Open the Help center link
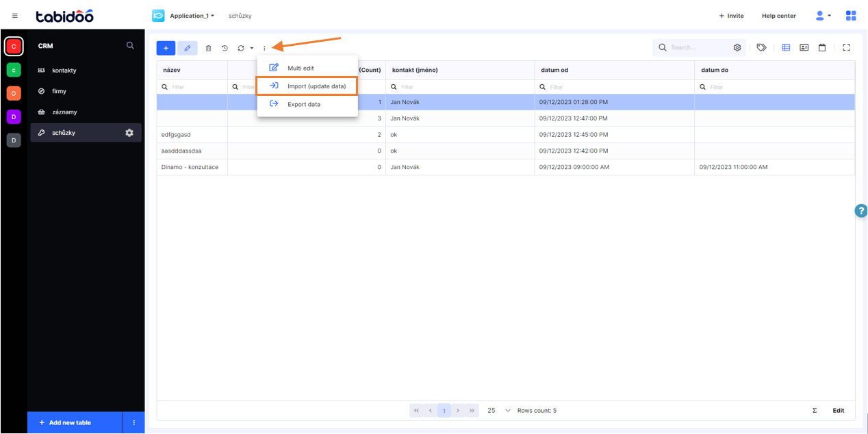 coord(778,15)
